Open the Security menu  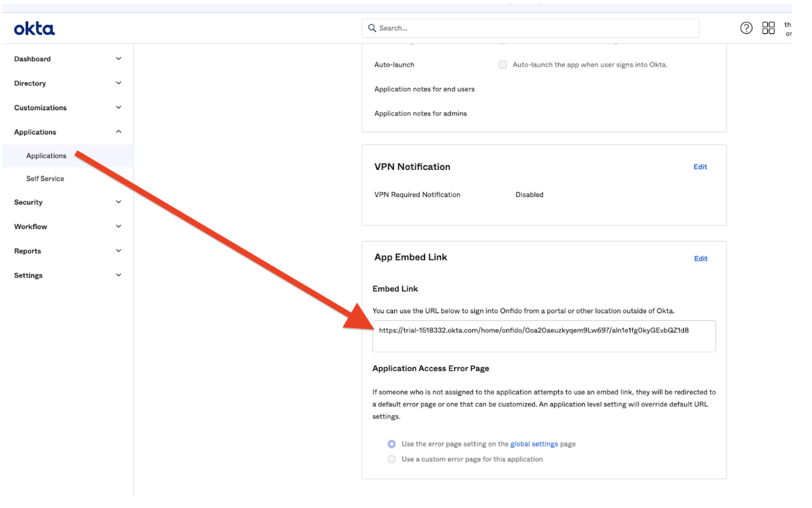click(x=67, y=202)
